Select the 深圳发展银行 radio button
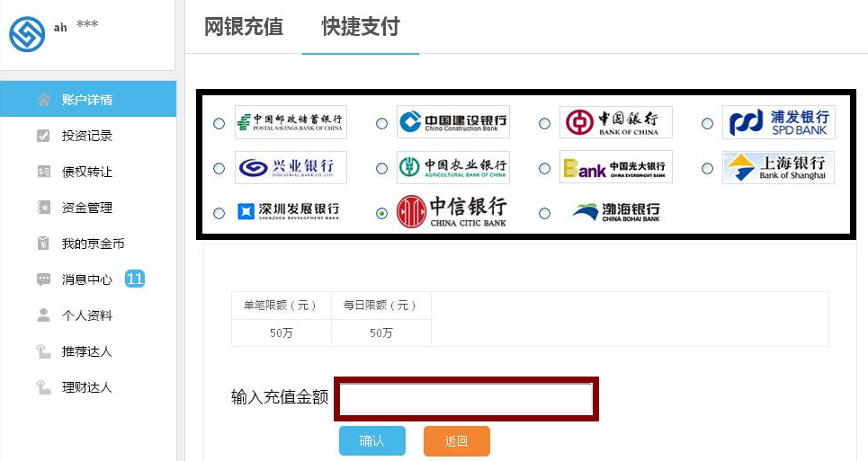Screen dimensions: 868x461 219,213
